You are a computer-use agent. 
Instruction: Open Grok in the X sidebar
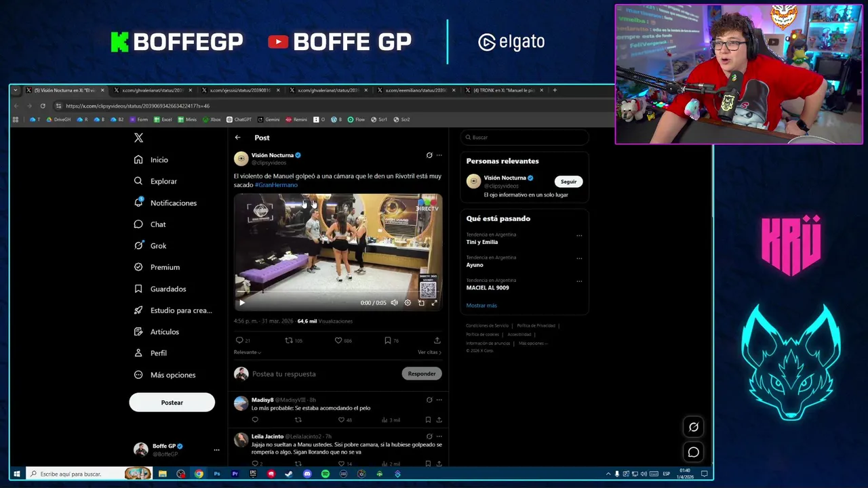[150, 245]
